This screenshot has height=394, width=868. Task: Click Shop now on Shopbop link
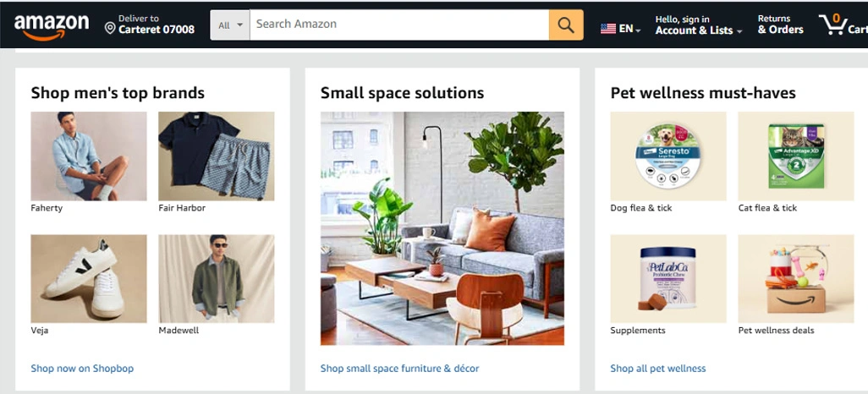click(x=82, y=368)
